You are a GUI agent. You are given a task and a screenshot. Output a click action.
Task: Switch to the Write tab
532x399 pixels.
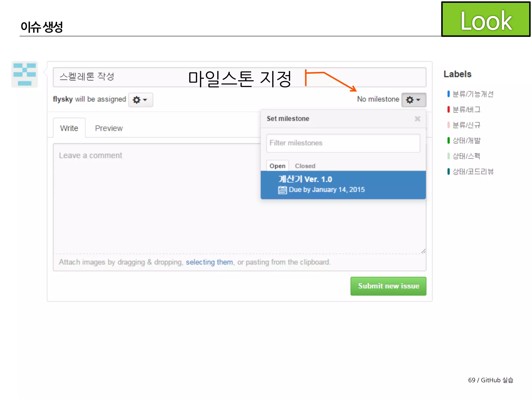point(69,128)
